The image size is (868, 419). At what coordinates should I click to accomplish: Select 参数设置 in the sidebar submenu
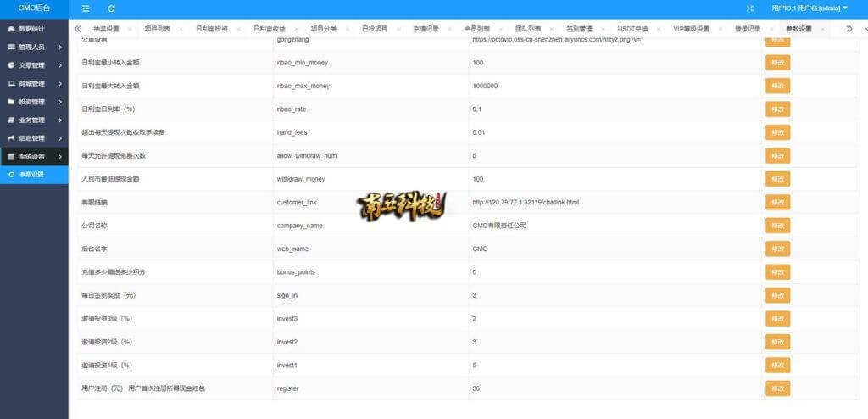pyautogui.click(x=34, y=175)
